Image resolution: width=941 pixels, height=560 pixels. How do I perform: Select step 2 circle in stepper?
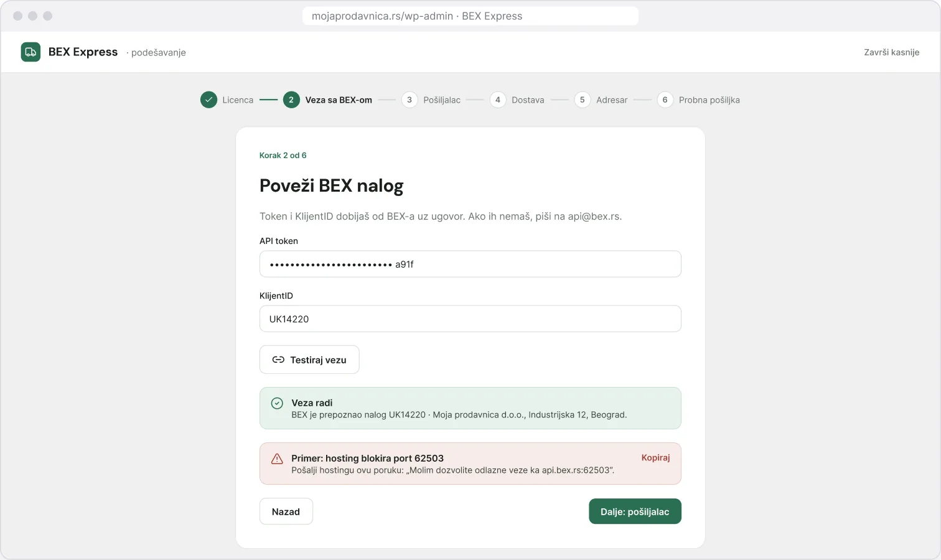click(x=291, y=100)
